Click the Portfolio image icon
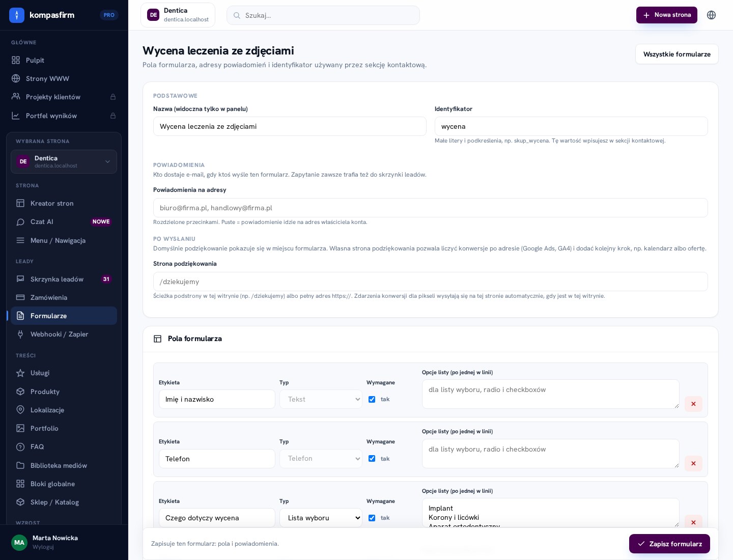The image size is (733, 560). [x=20, y=428]
